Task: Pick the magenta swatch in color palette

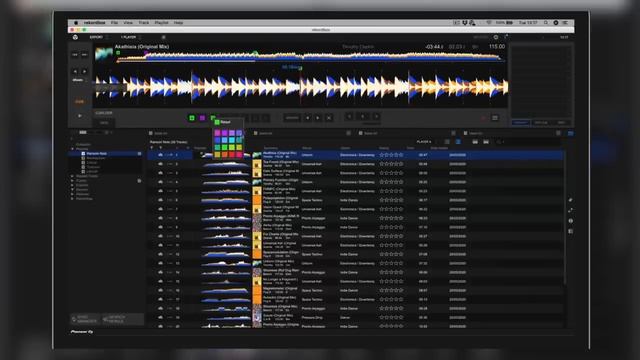Action: (217, 133)
